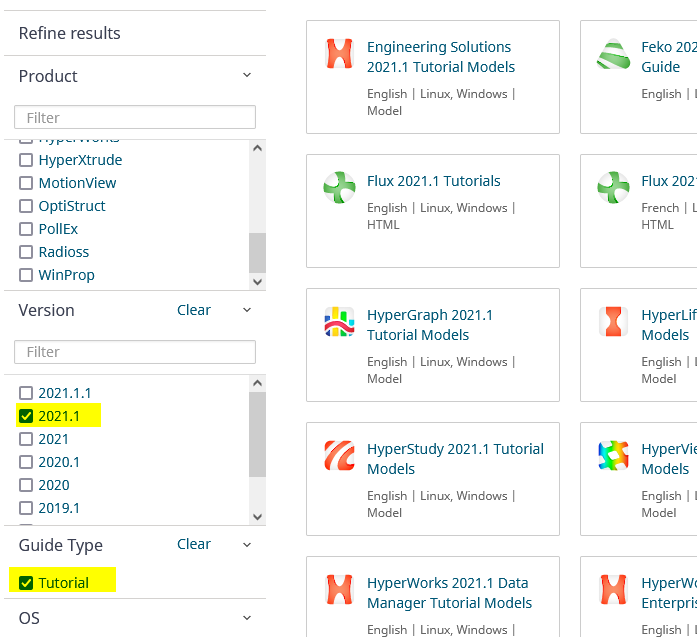Check the MotionView product checkbox

[26, 183]
